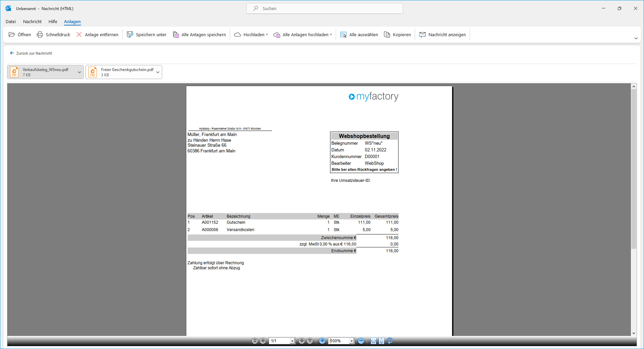
Task: Click the Suchen search field
Action: click(325, 8)
